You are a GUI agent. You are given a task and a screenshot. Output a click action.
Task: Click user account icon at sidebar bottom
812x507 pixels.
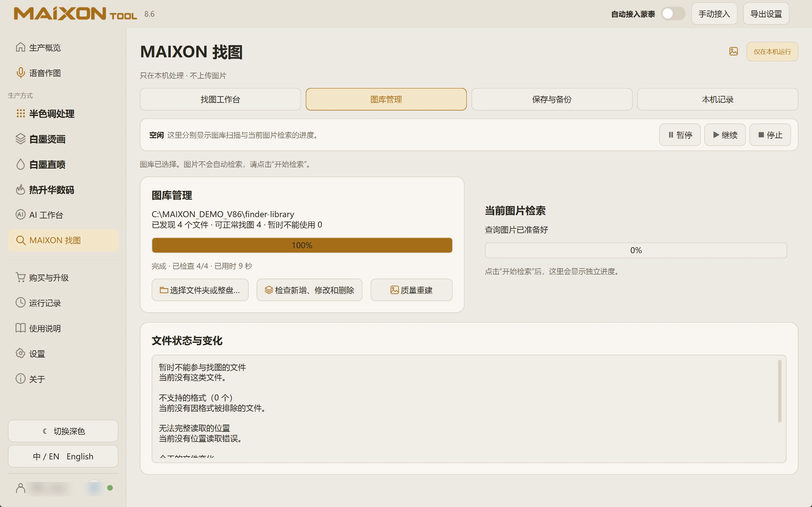pos(20,488)
